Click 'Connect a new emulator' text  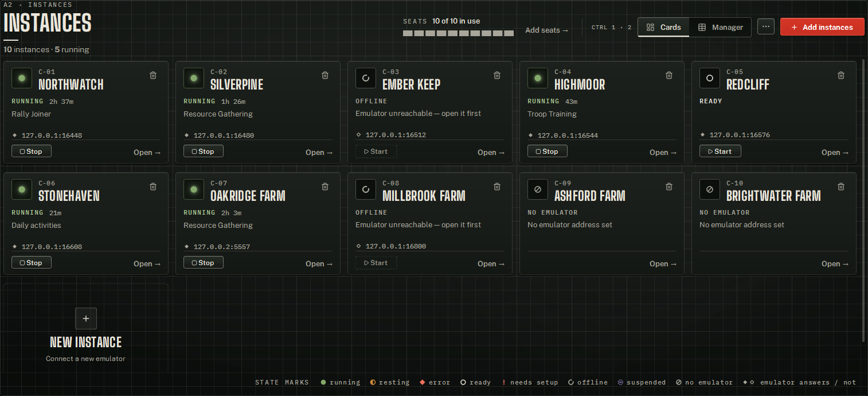pos(85,359)
